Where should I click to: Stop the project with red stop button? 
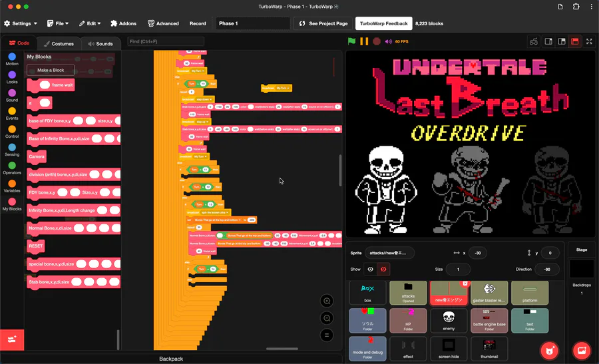[x=377, y=41]
